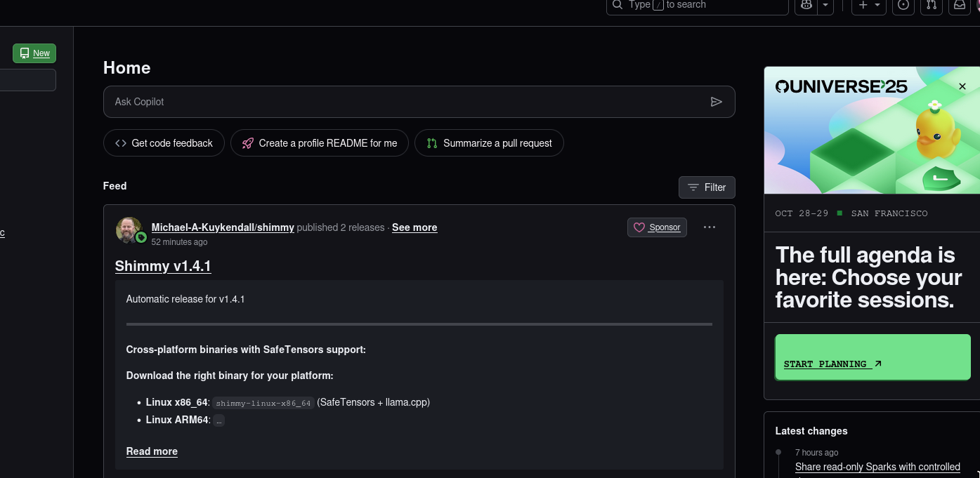Click the Latest changes heading
This screenshot has height=478, width=980.
point(811,431)
